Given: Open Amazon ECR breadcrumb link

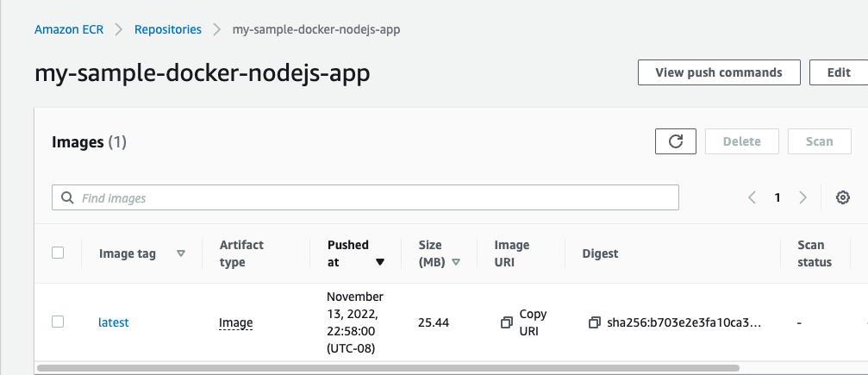Looking at the screenshot, I should [69, 29].
